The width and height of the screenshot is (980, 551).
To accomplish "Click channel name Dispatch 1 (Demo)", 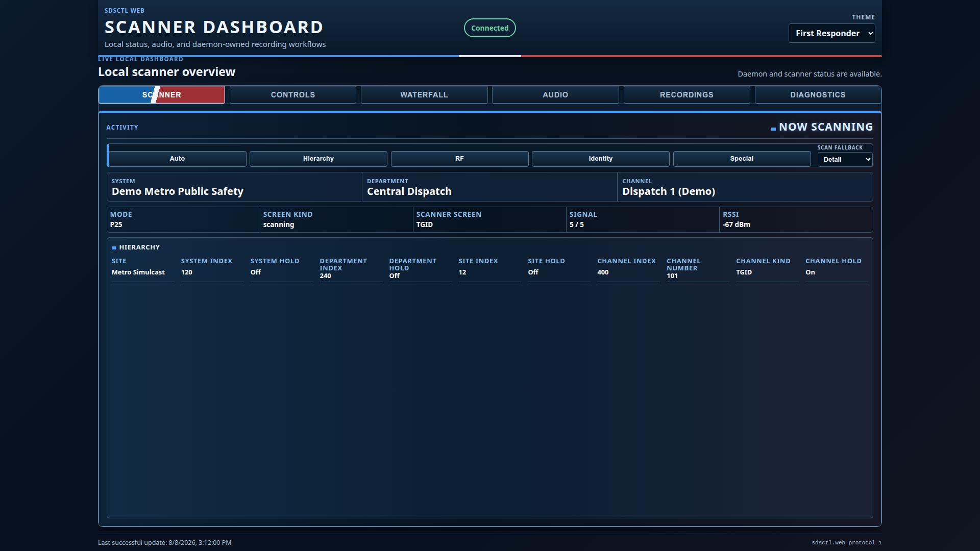I will 669,191.
